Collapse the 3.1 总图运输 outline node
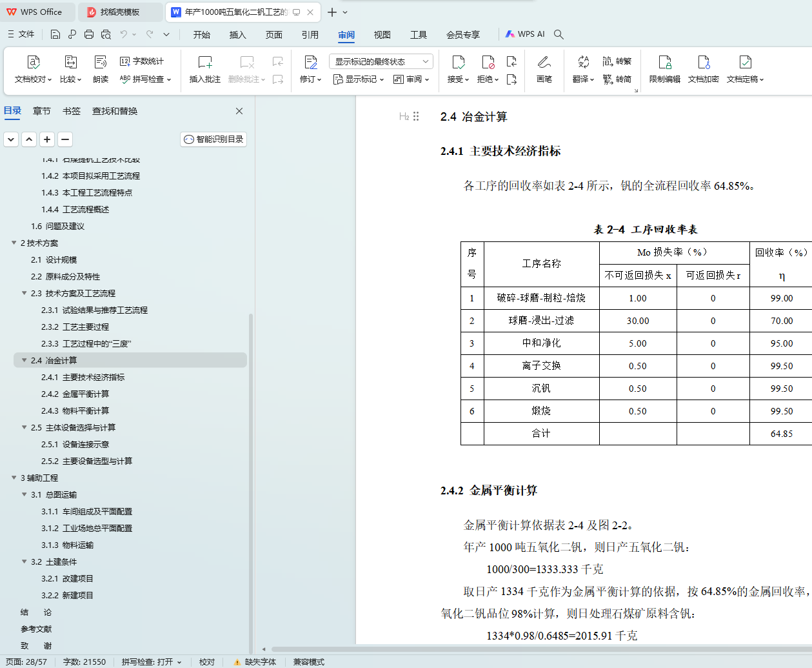 pyautogui.click(x=25, y=494)
